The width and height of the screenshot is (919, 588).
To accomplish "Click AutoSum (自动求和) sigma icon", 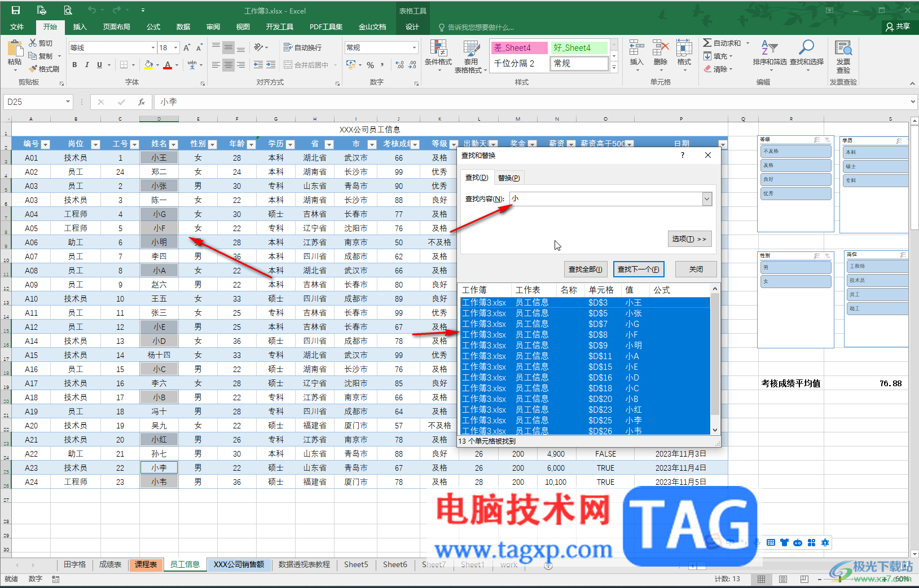I will (707, 43).
